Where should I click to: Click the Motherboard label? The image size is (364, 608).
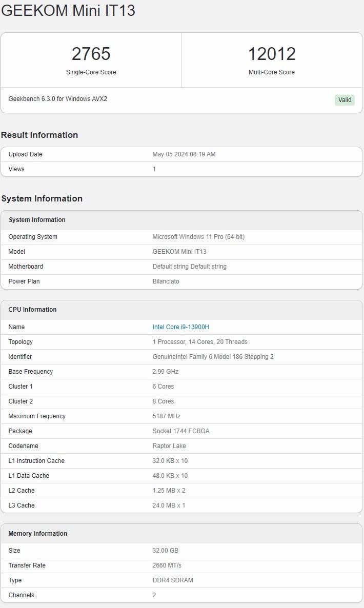(x=26, y=267)
